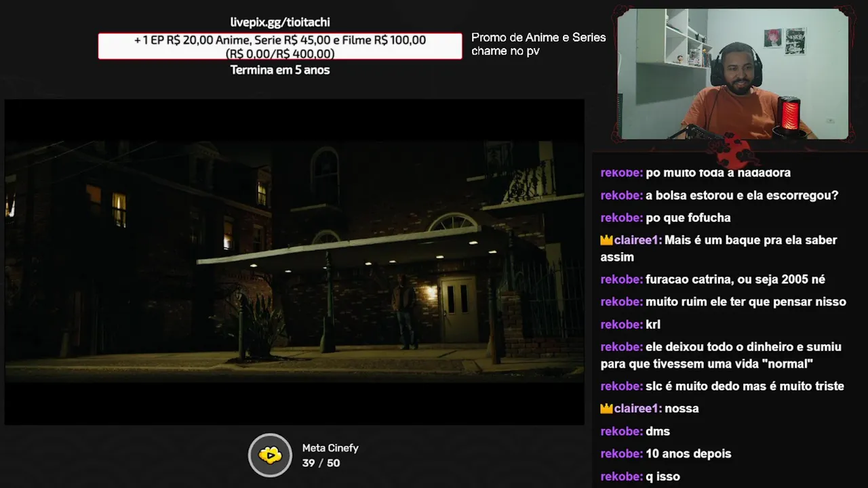Click message 'muito ruim ele ter que pensar nisso'
Viewport: 868px width, 488px height.
click(x=745, y=302)
